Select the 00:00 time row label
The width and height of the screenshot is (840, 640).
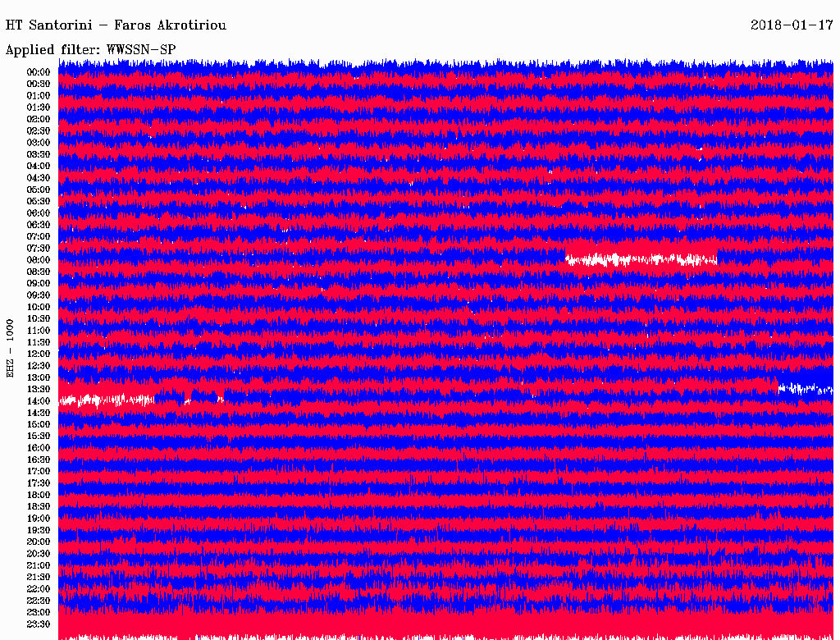tap(39, 72)
